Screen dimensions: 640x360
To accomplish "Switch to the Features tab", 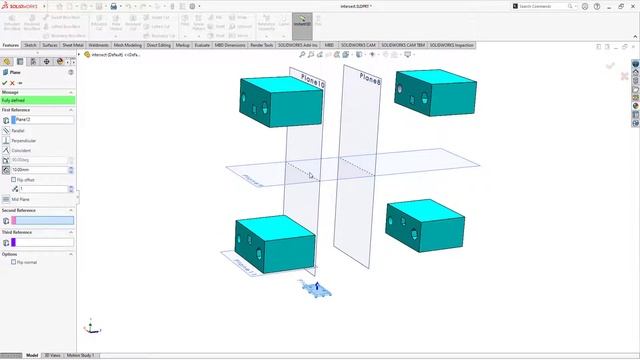I will coord(11,45).
